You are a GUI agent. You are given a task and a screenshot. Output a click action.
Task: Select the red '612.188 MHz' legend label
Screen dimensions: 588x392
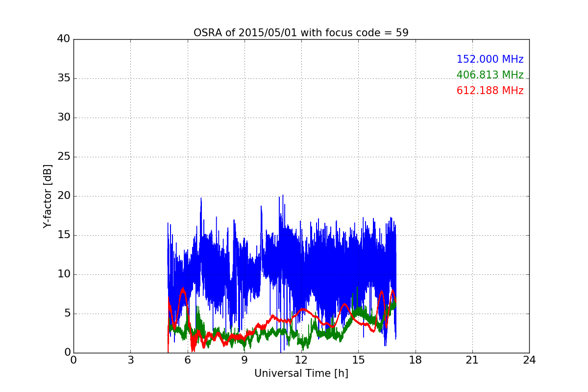tap(490, 91)
